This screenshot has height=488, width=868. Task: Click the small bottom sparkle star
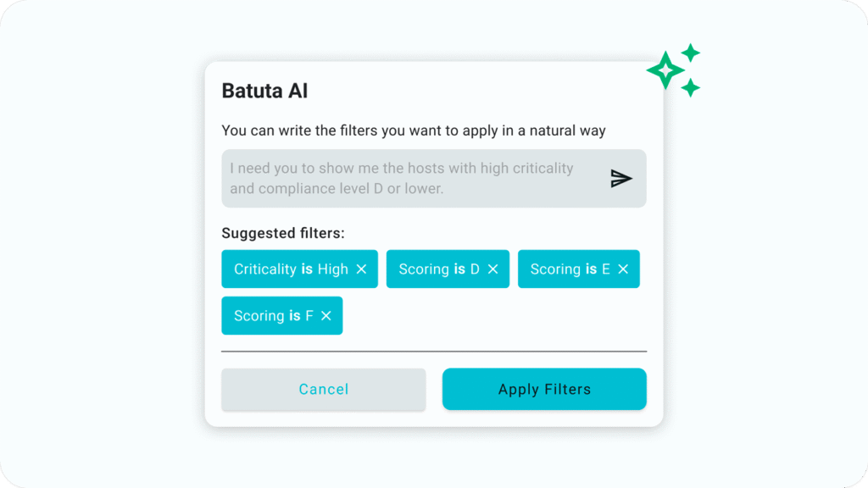pos(691,87)
